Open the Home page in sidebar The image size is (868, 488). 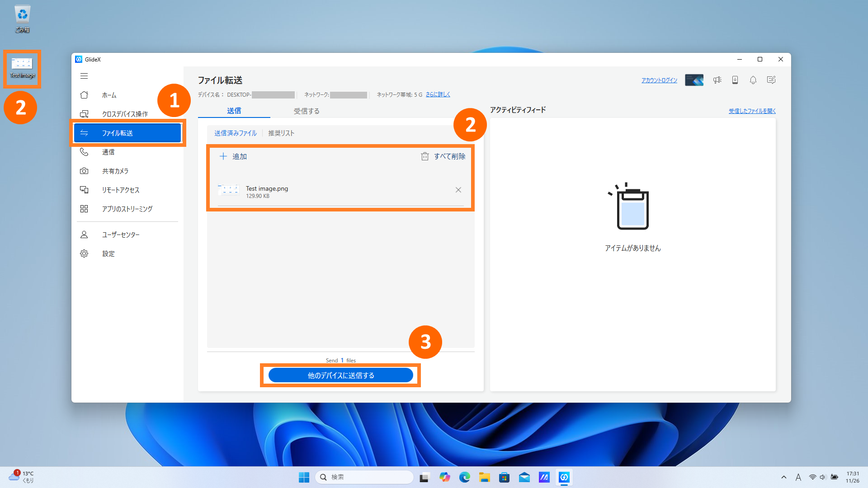coord(109,95)
